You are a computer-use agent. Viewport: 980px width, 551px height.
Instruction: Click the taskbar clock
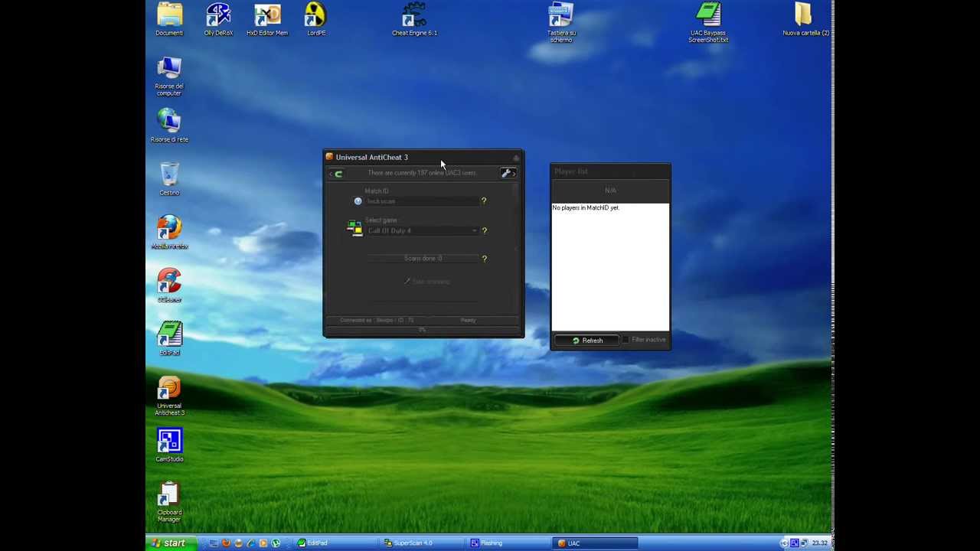tap(820, 543)
